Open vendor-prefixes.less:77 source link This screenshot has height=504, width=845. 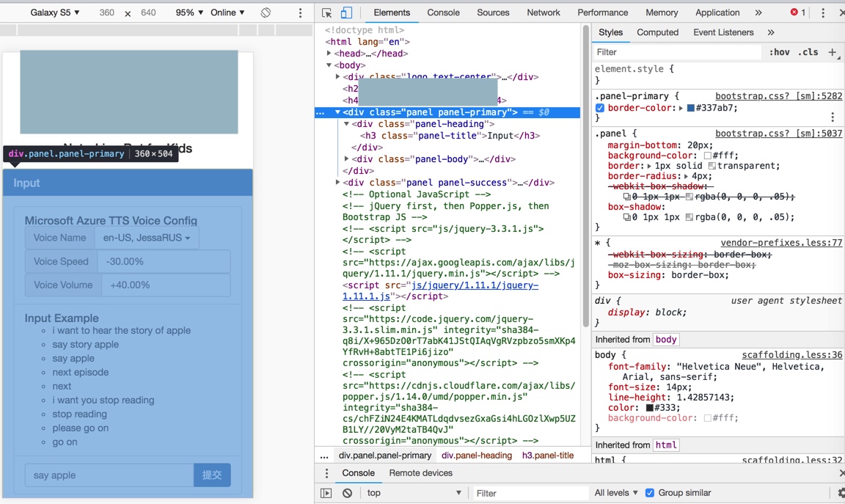[x=781, y=243]
